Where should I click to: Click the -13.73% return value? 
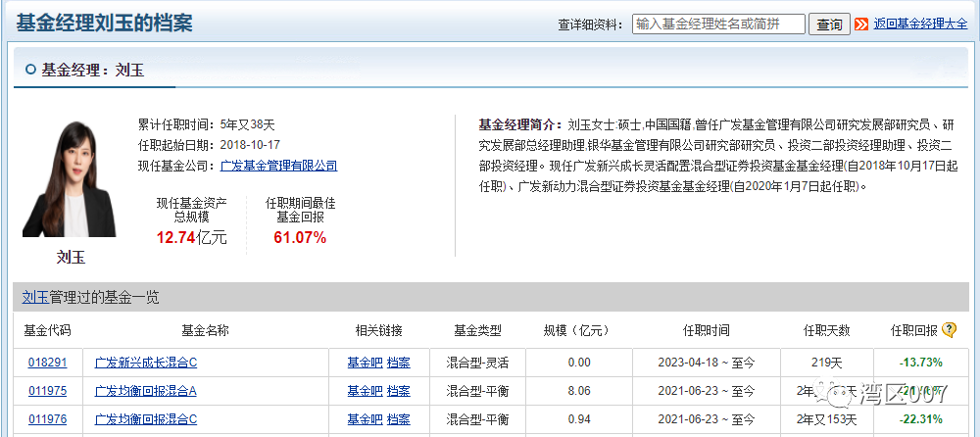921,363
